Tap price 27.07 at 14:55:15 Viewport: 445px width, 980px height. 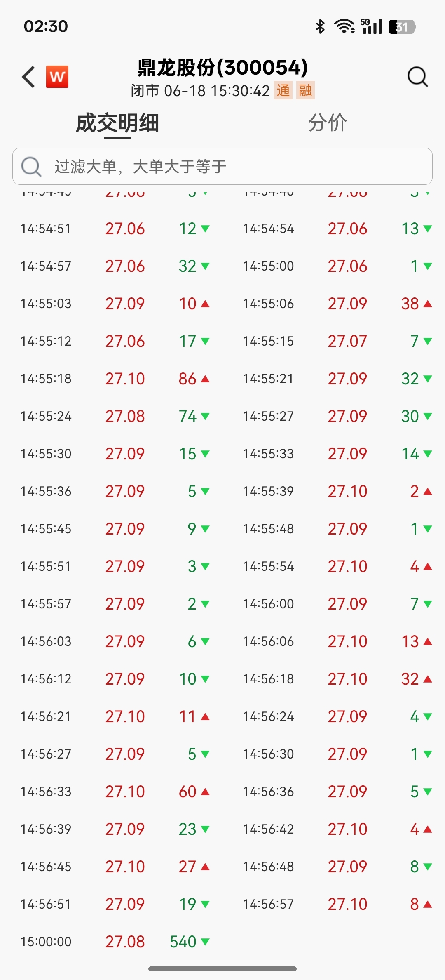pos(347,341)
